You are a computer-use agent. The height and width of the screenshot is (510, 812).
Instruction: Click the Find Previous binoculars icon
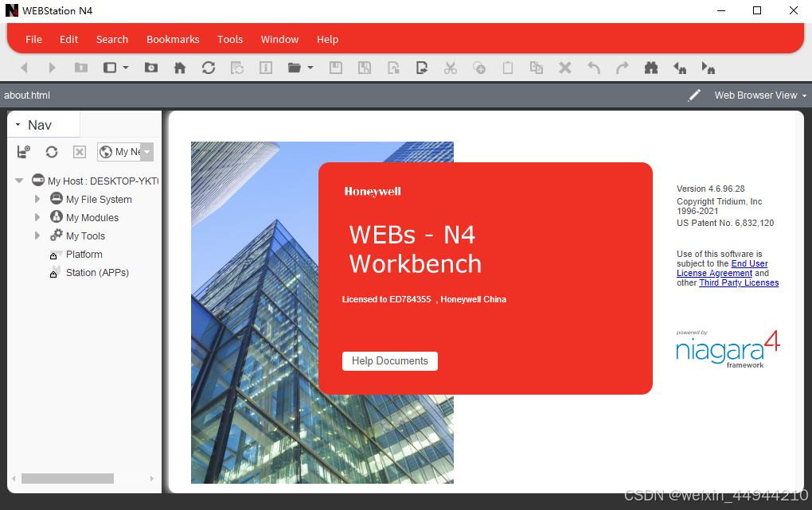679,68
